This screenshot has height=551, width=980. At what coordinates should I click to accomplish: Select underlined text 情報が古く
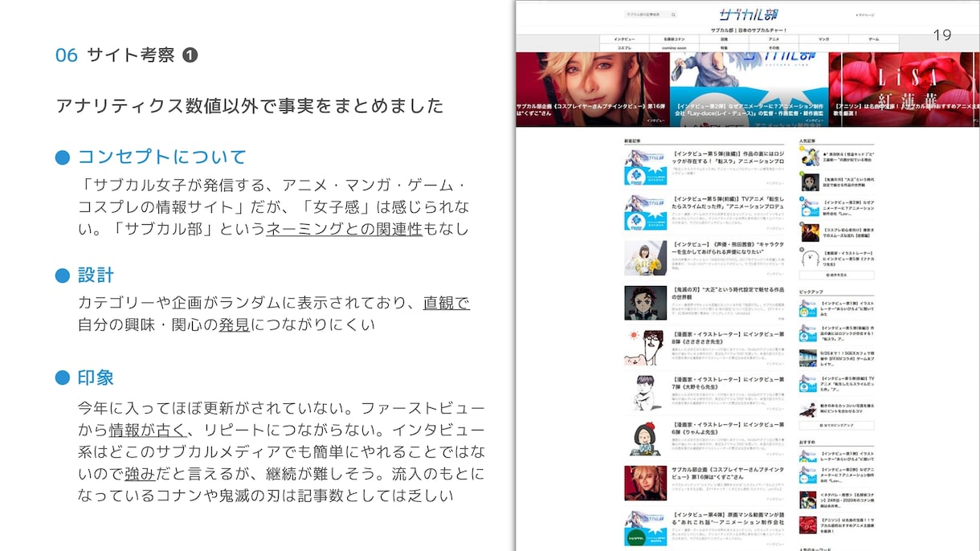148,430
